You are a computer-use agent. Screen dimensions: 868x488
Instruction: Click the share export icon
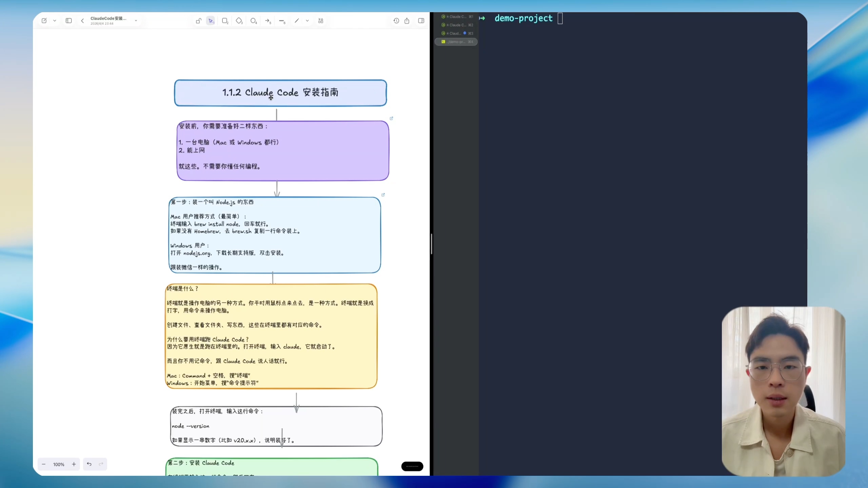point(407,21)
